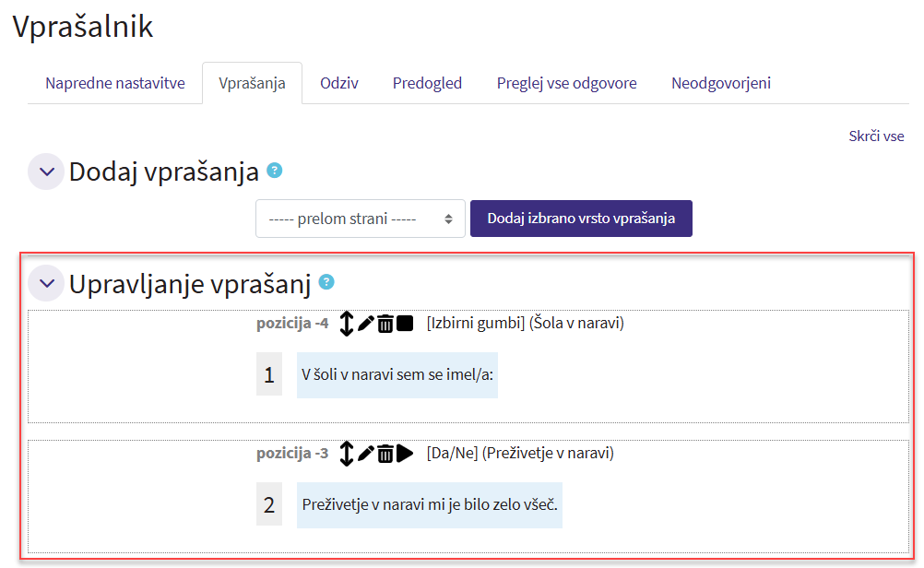The width and height of the screenshot is (924, 568).
Task: Click the black triangle icon on question 2
Action: click(x=405, y=454)
